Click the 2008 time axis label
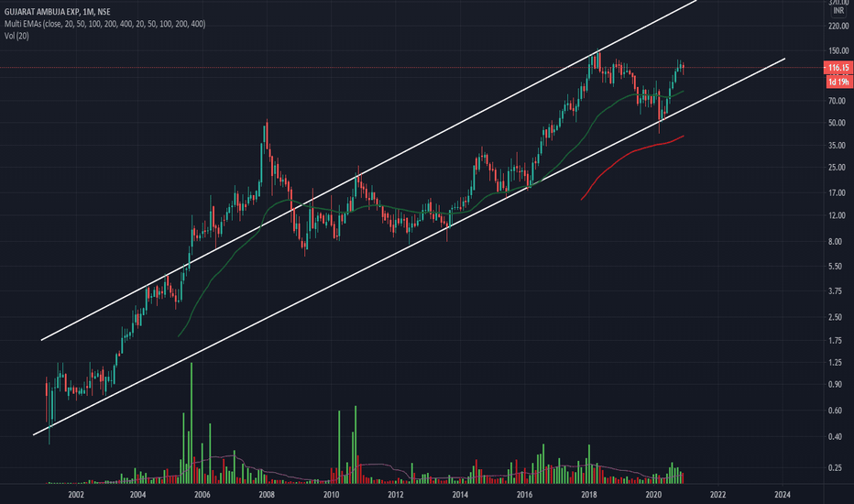Viewport: 854px width, 504px height. point(267,495)
